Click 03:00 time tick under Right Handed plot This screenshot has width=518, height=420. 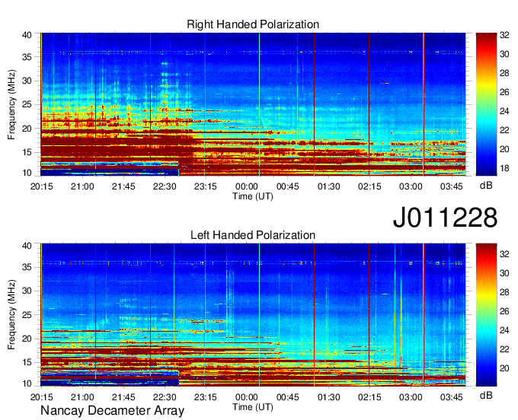[411, 186]
